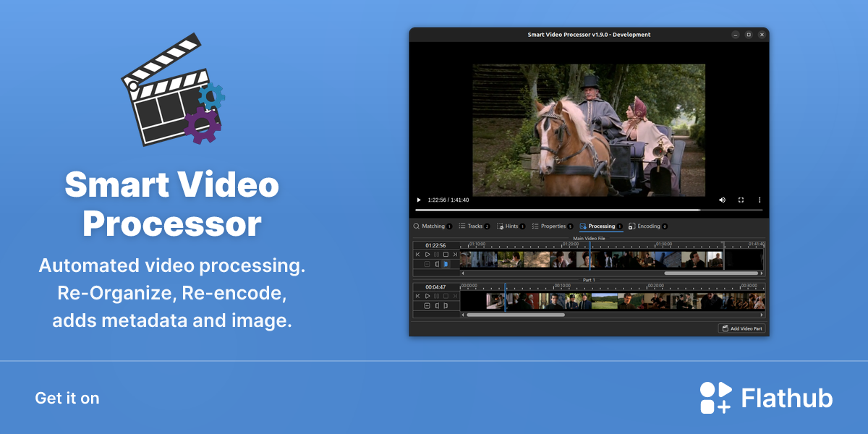The height and width of the screenshot is (434, 868).
Task: Jump to start in Part 1 timeline
Action: coord(417,296)
